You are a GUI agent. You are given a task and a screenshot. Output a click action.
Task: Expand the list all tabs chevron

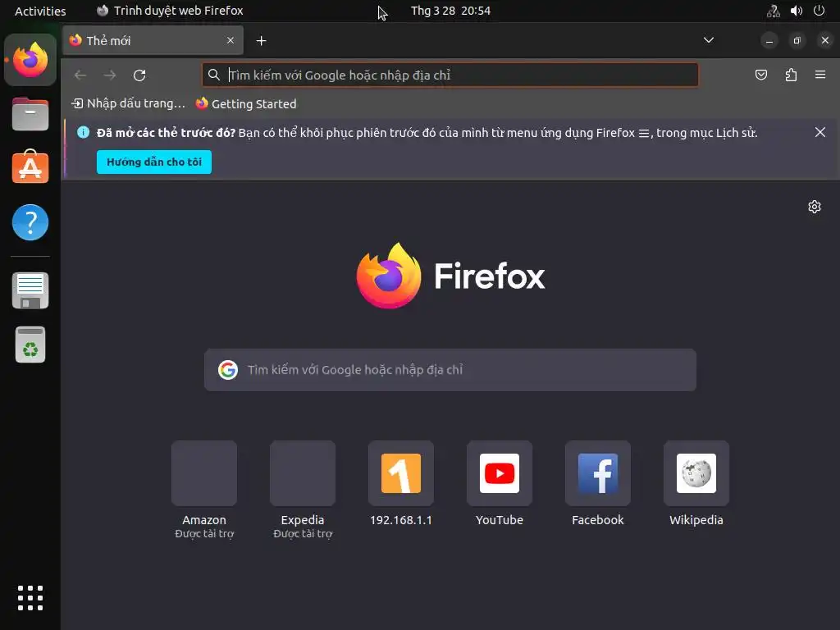[x=708, y=40]
